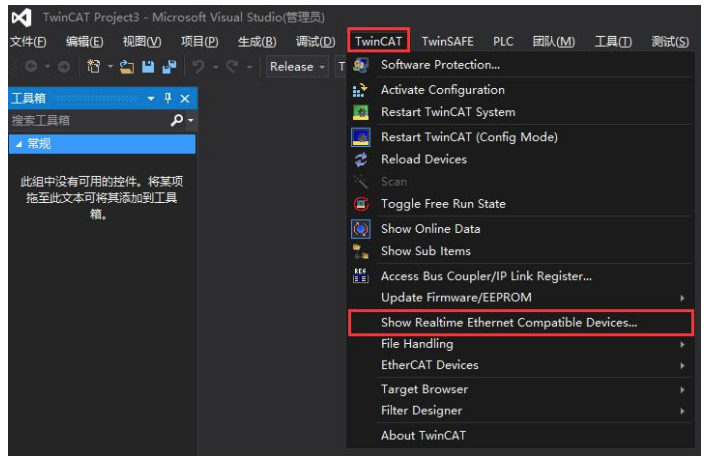Expand the Update Firmware/EEPROM submenu
This screenshot has width=704, height=460.
tap(682, 298)
